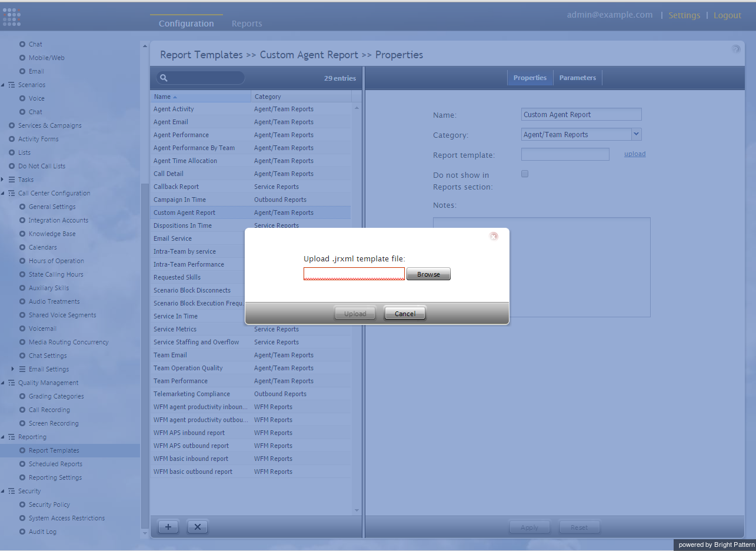Screen dimensions: 756x551
Task: Collapse the Call Center Configuration node
Action: pyautogui.click(x=2, y=193)
